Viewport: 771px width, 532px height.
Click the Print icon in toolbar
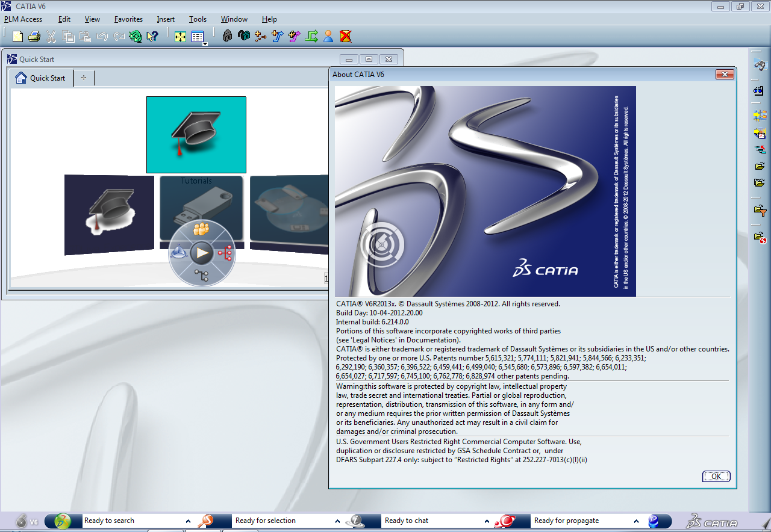[x=34, y=36]
